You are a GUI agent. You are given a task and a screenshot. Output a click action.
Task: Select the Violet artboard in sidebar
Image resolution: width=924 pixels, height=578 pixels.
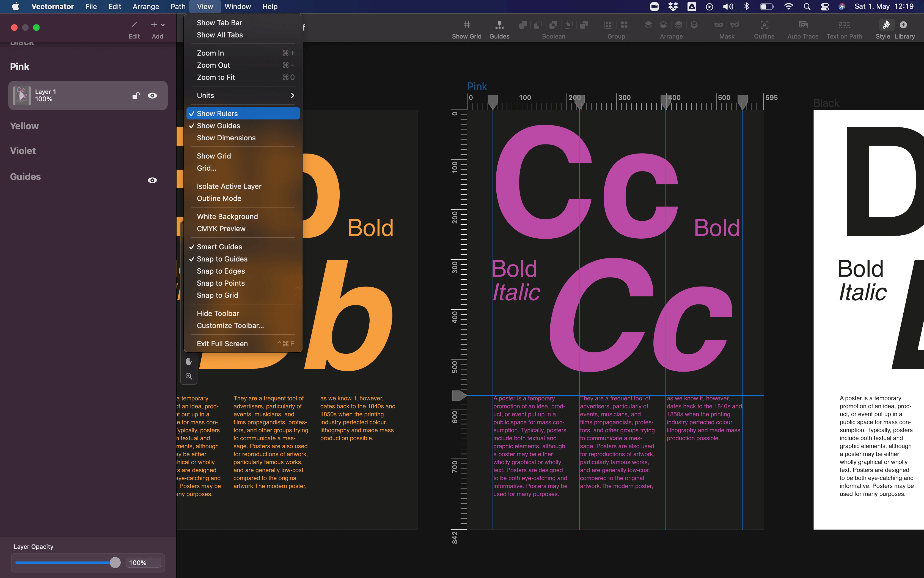click(23, 151)
